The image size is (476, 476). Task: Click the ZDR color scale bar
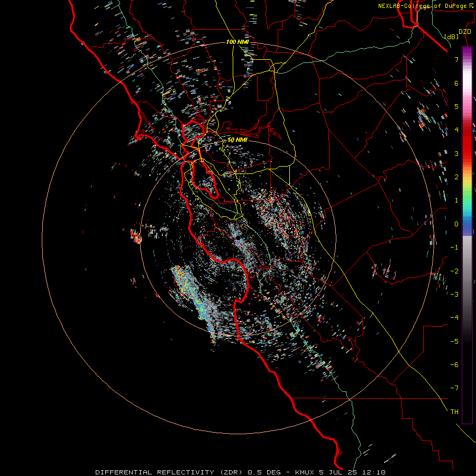[467, 235]
